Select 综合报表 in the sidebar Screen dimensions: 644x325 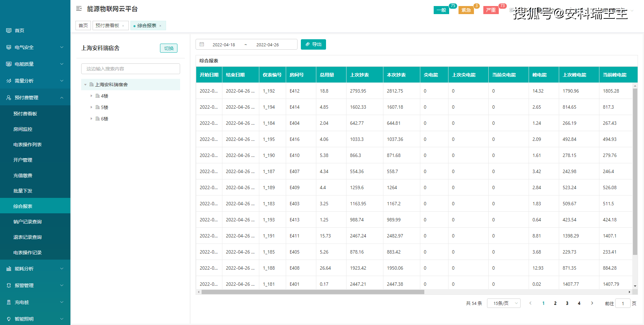pos(35,206)
